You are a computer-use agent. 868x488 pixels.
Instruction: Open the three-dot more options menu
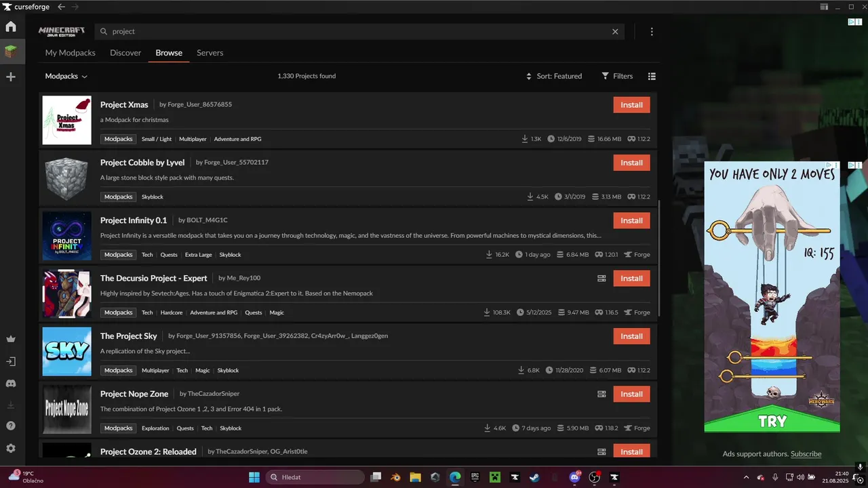coord(652,31)
